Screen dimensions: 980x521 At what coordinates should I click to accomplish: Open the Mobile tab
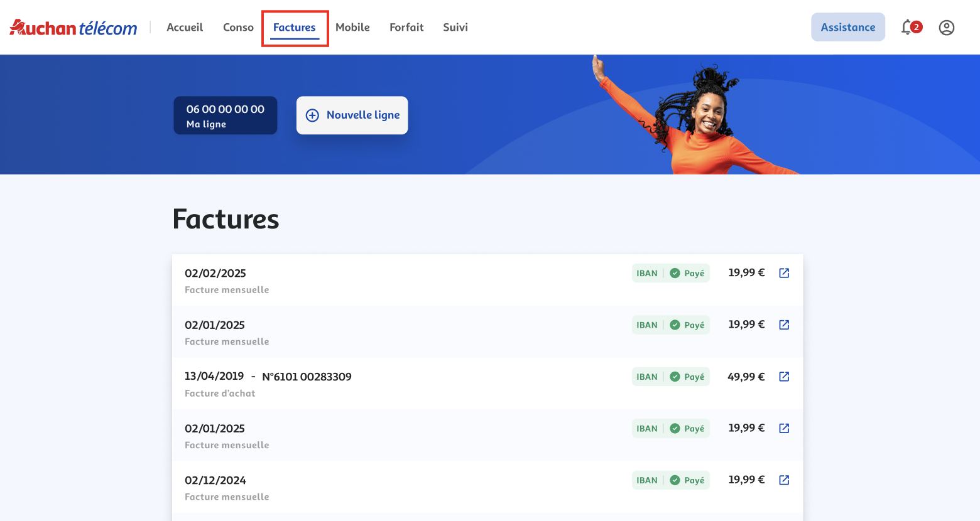352,28
